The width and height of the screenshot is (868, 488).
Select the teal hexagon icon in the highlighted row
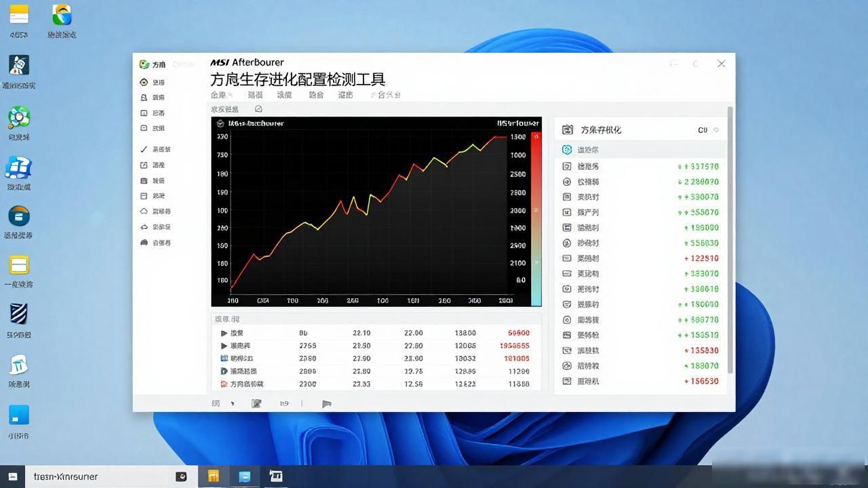pyautogui.click(x=567, y=150)
